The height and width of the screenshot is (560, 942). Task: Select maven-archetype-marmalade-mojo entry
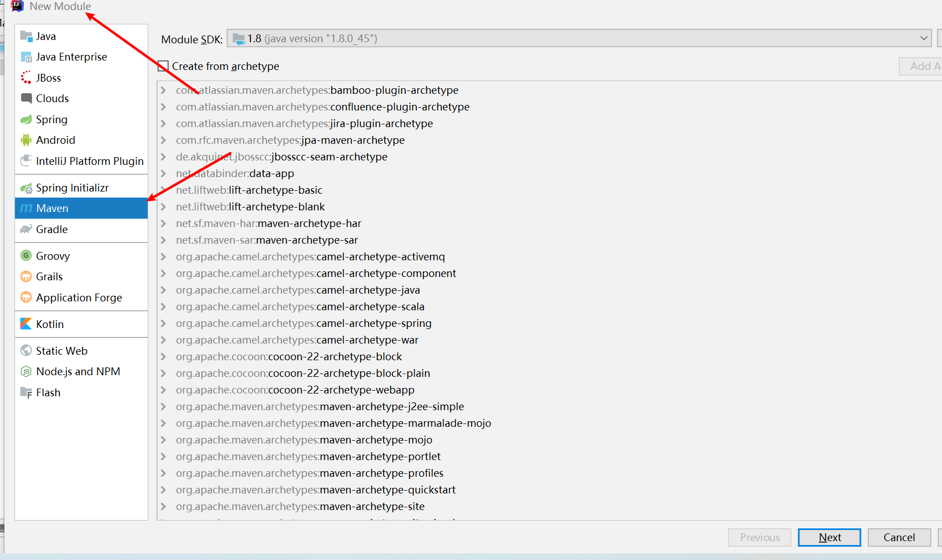coord(334,423)
